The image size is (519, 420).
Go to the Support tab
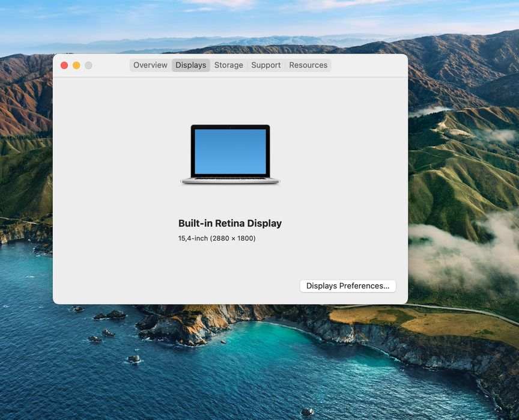pos(266,65)
